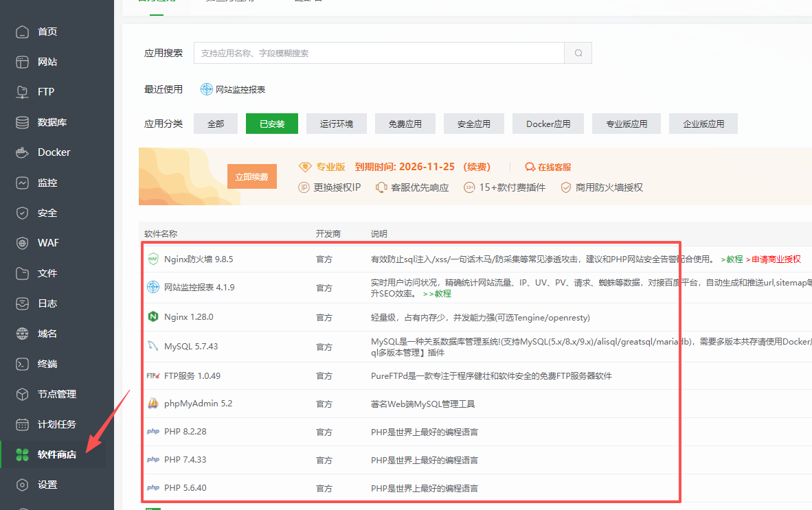
Task: Switch to 运行环境 category
Action: click(337, 124)
